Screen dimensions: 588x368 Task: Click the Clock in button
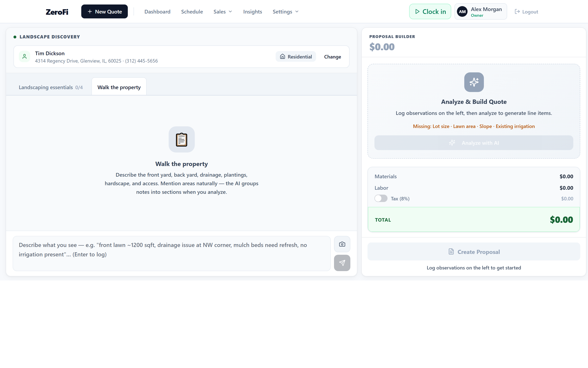tap(430, 11)
